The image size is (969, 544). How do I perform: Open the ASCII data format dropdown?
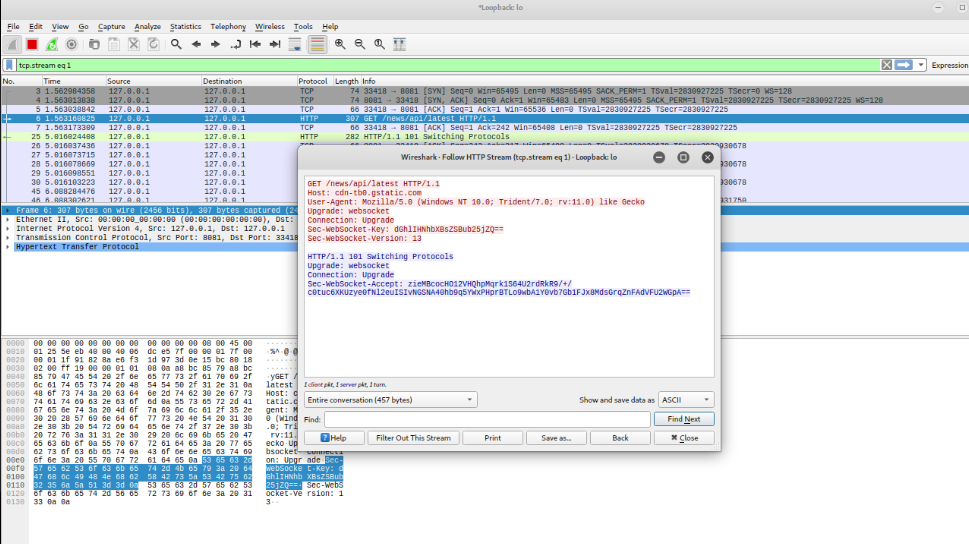point(685,400)
